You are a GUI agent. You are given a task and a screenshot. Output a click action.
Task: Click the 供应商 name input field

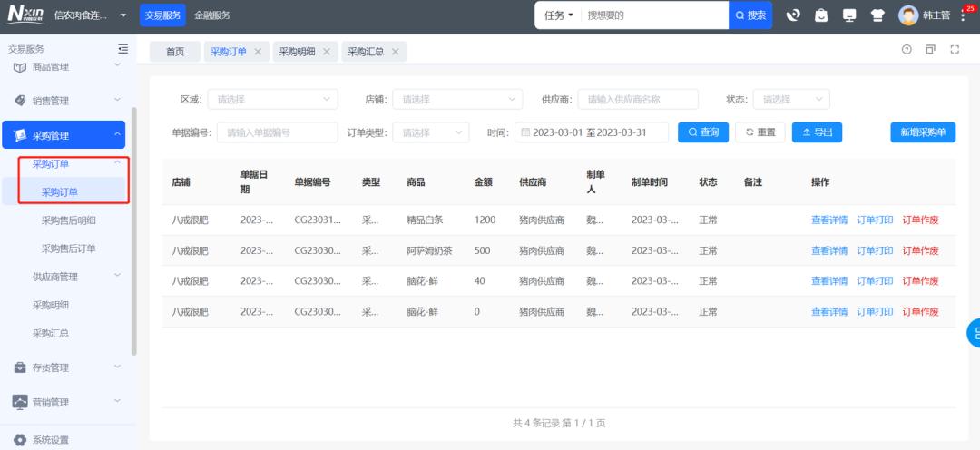(638, 100)
